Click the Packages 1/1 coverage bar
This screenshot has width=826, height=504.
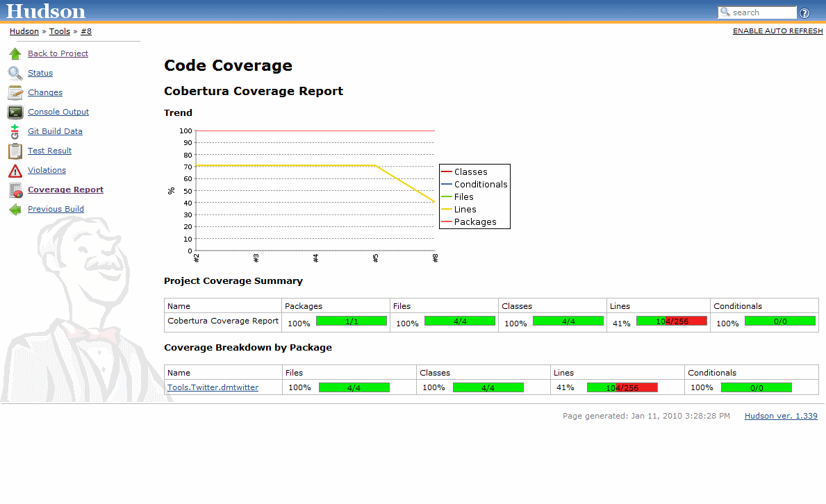352,321
